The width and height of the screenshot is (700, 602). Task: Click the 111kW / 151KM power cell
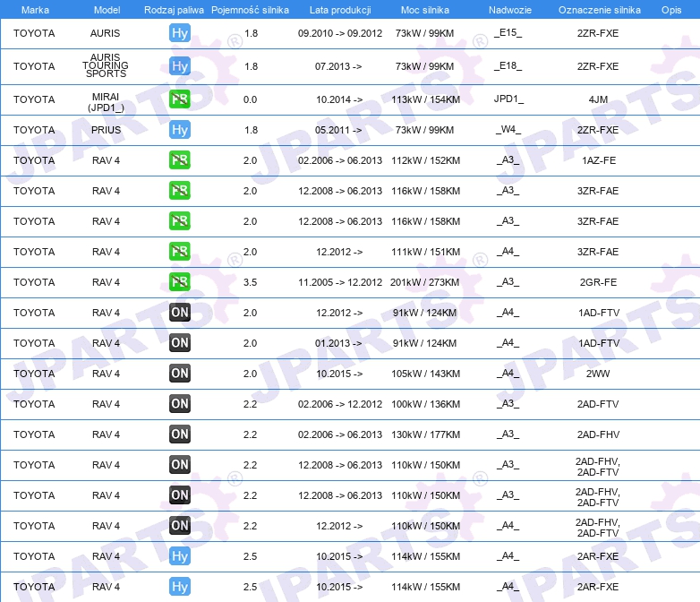pyautogui.click(x=425, y=252)
